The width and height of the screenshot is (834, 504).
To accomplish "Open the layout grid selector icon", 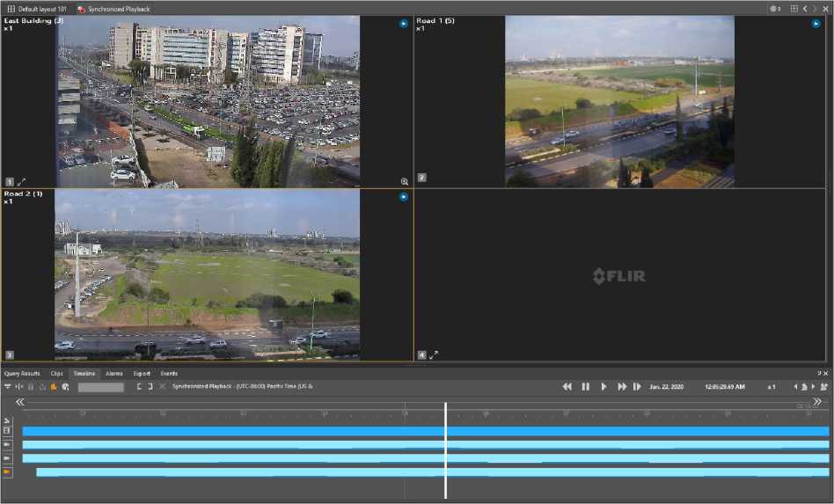I will coord(794,9).
